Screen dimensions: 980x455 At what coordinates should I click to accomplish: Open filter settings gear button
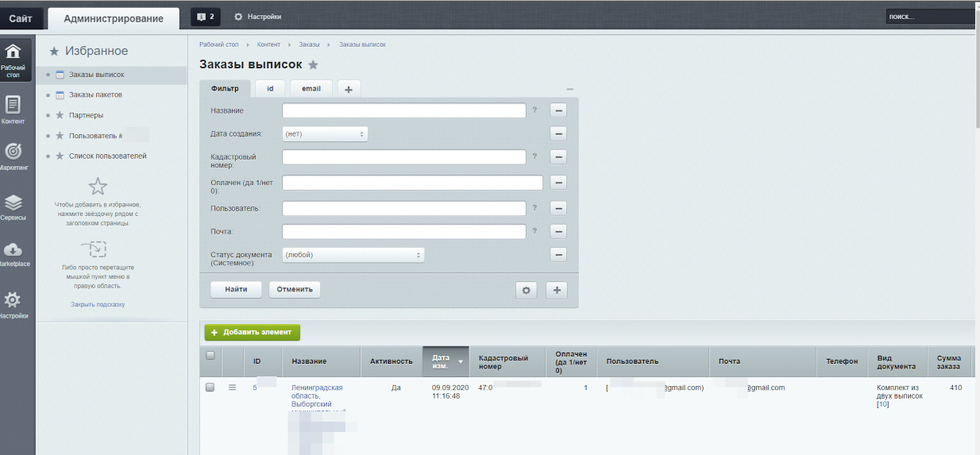coord(526,290)
